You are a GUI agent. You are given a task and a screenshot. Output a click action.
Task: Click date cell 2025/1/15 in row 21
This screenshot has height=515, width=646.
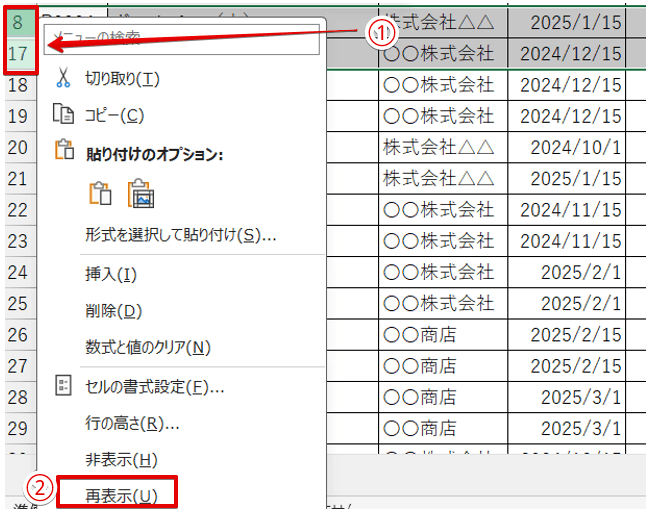pyautogui.click(x=566, y=179)
